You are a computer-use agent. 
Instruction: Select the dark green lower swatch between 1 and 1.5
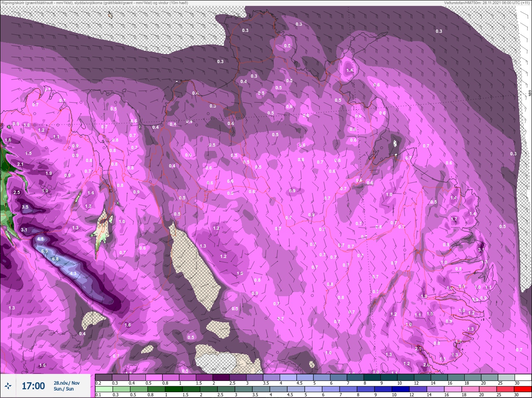click(173, 389)
